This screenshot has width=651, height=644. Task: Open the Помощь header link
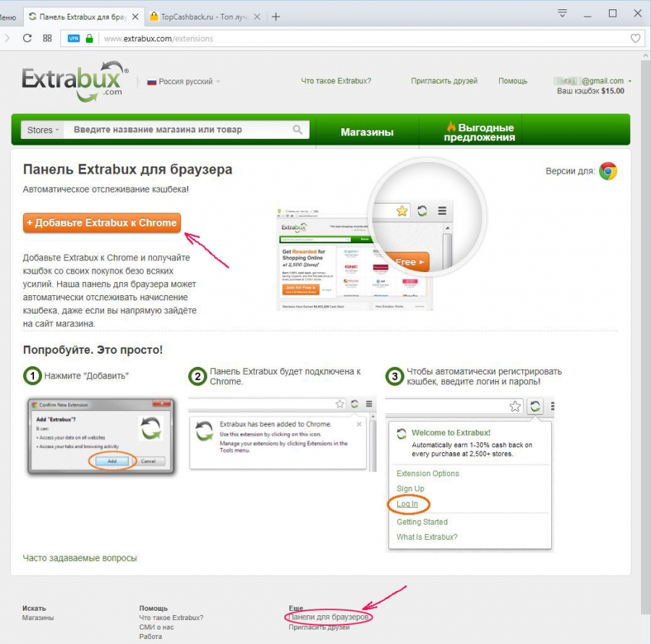(x=513, y=81)
